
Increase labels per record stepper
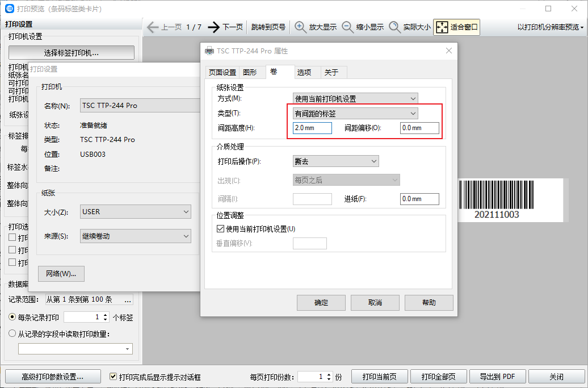click(106, 315)
